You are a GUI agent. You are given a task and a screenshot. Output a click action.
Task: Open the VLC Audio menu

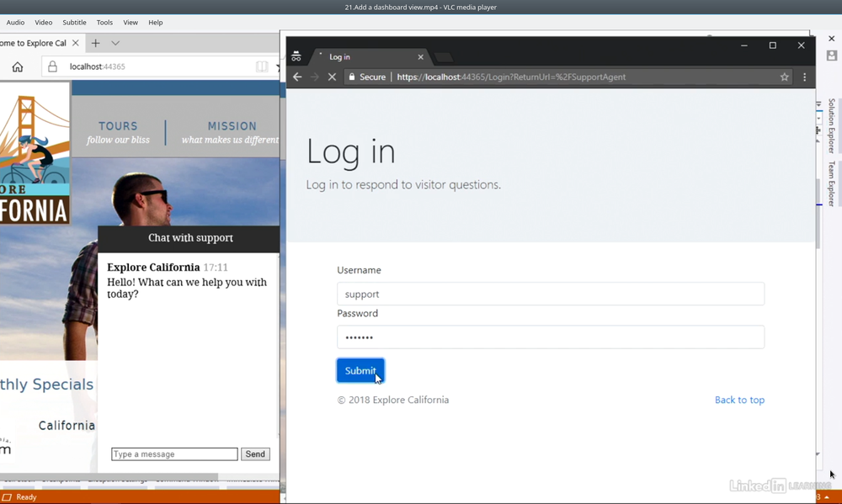(x=15, y=23)
